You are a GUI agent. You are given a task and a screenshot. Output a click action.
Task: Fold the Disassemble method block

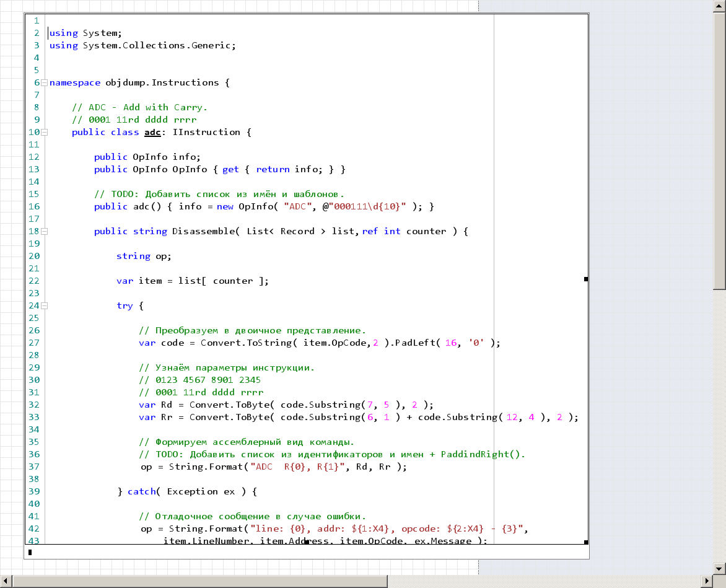(x=45, y=231)
